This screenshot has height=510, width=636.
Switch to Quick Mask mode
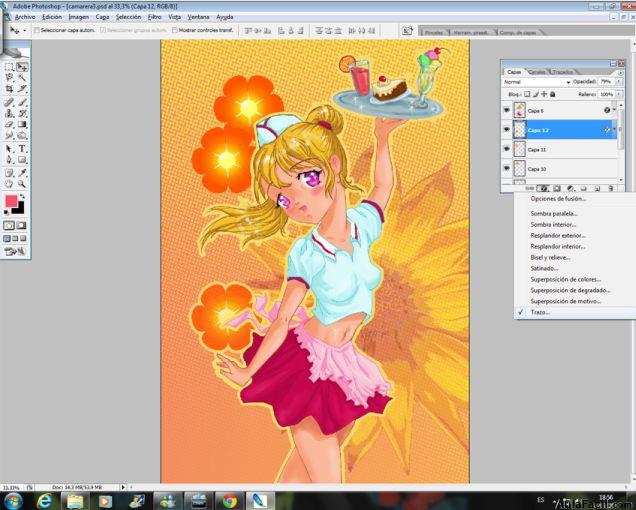(21, 226)
